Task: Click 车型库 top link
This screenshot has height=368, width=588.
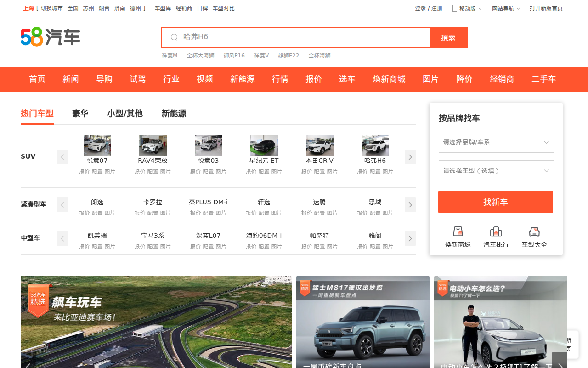Action: pos(163,8)
